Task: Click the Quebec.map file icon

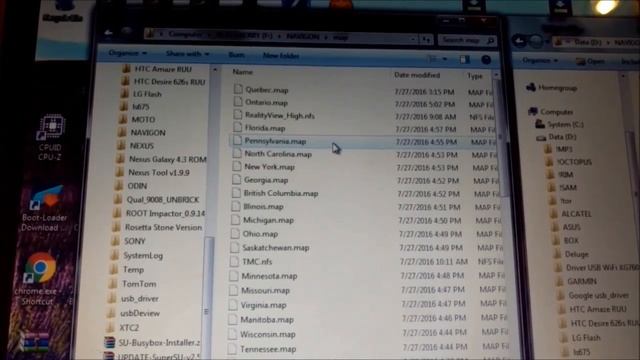Action: pyautogui.click(x=238, y=89)
